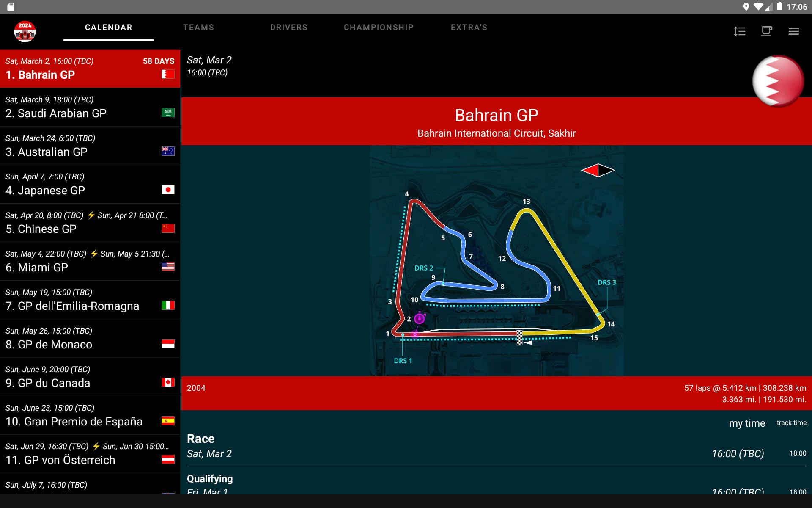Tap the coffee cup icon
812x508 pixels.
pyautogui.click(x=766, y=31)
